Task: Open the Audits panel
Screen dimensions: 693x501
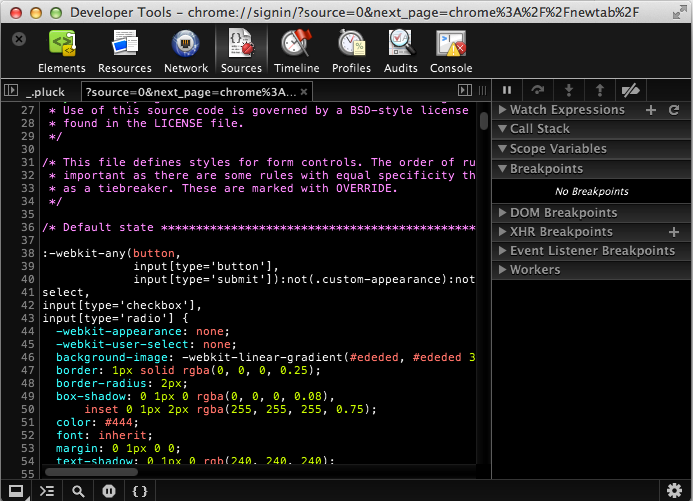Action: 401,51
